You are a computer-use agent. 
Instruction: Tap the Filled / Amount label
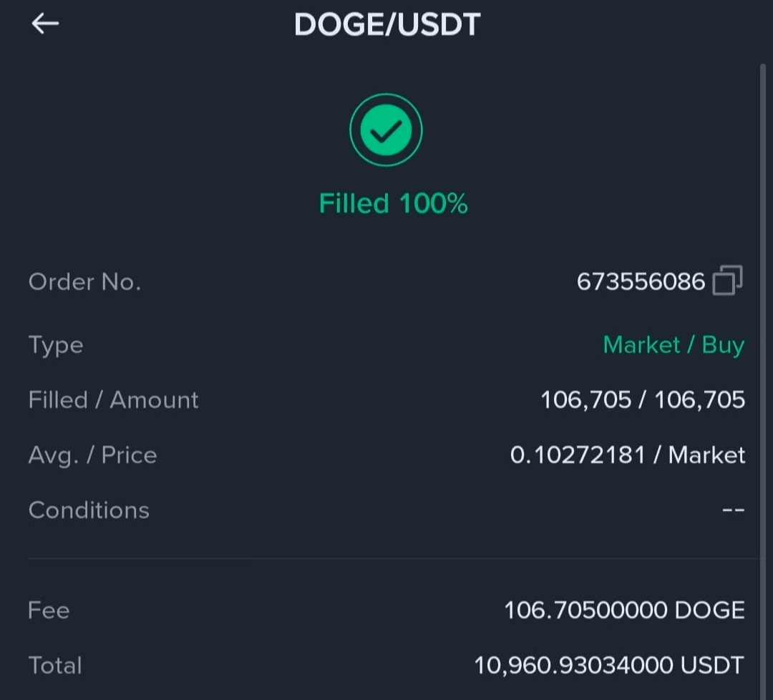[113, 399]
